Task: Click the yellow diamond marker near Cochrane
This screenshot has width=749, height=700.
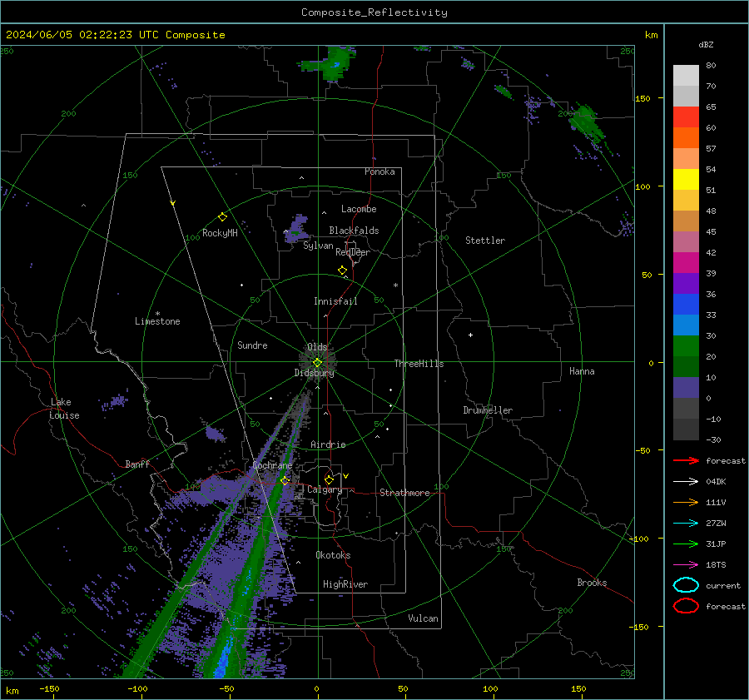Action: [x=285, y=480]
